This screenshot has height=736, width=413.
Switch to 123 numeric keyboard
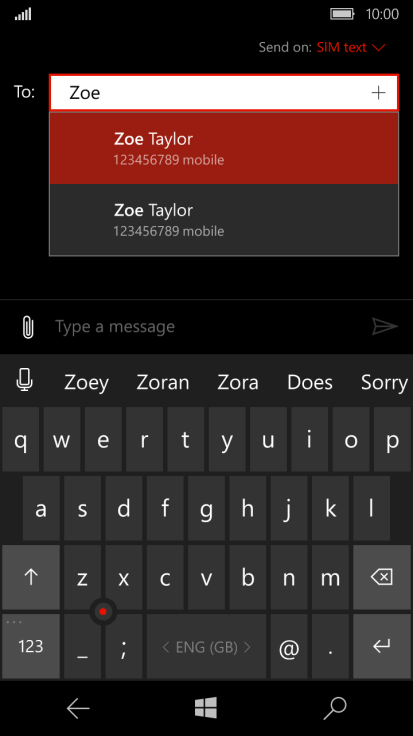[31, 646]
